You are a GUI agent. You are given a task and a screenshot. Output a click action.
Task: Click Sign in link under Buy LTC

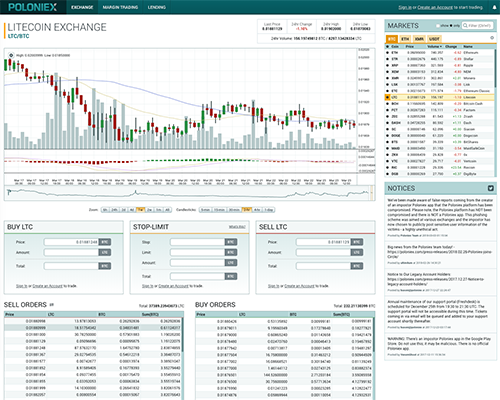pyautogui.click(x=21, y=286)
